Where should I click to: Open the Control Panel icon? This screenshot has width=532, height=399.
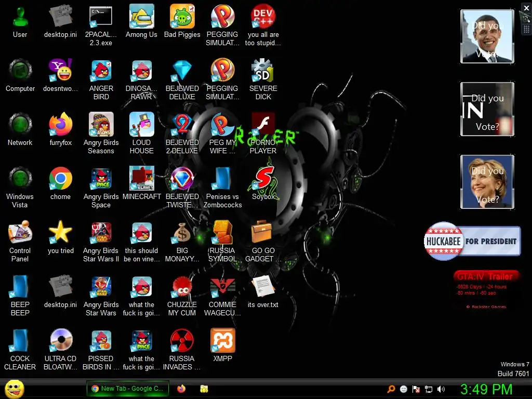click(x=20, y=242)
